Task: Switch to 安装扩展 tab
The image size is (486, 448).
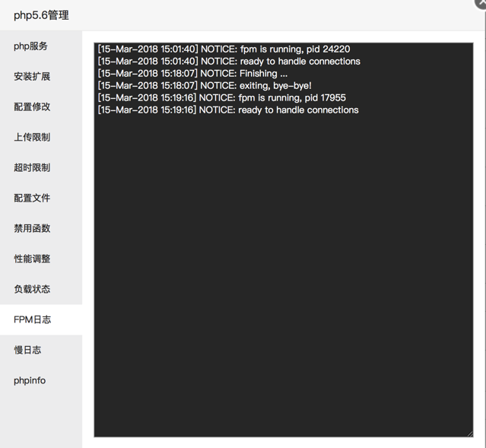Action: [41, 76]
